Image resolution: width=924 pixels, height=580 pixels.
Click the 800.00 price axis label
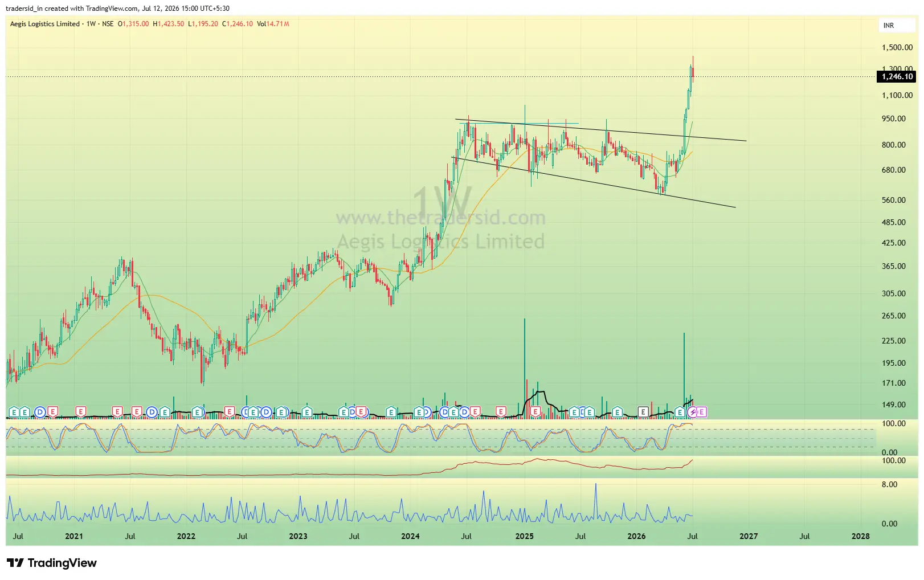point(894,145)
